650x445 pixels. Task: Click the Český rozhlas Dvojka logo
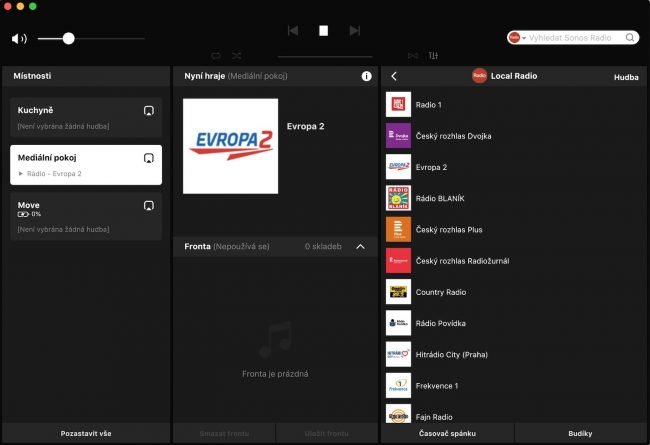pos(398,136)
